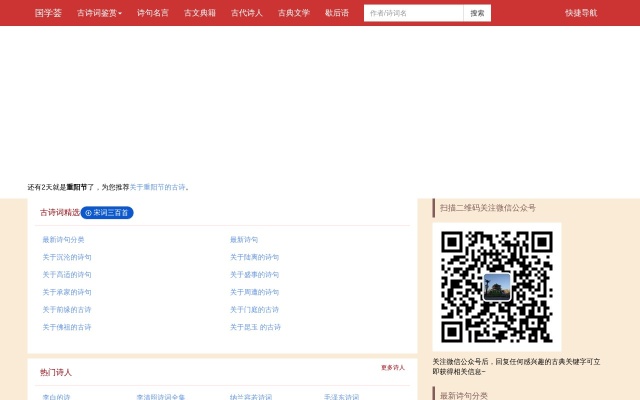Go to the 诗句名言 nav item
The width and height of the screenshot is (640, 400).
[x=152, y=13]
